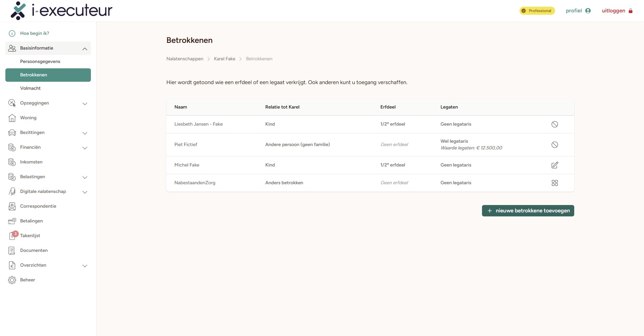Screen dimensions: 644x336
Task: Follow the Nalatenschappen breadcrumb link
Action: point(185,59)
